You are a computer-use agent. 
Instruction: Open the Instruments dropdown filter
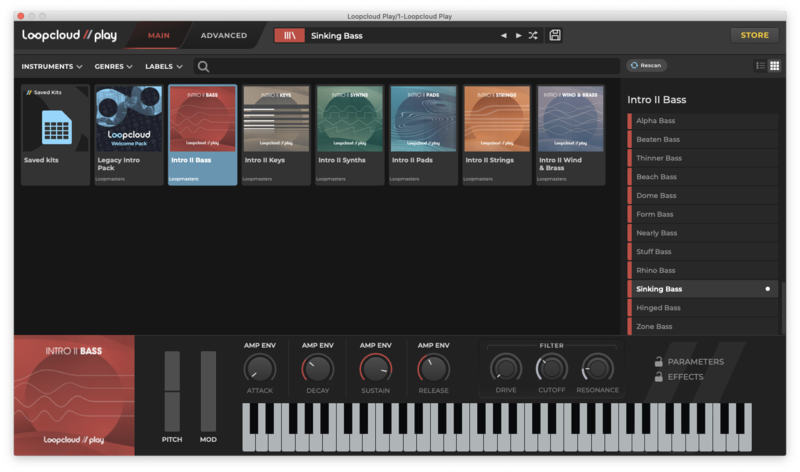point(52,67)
